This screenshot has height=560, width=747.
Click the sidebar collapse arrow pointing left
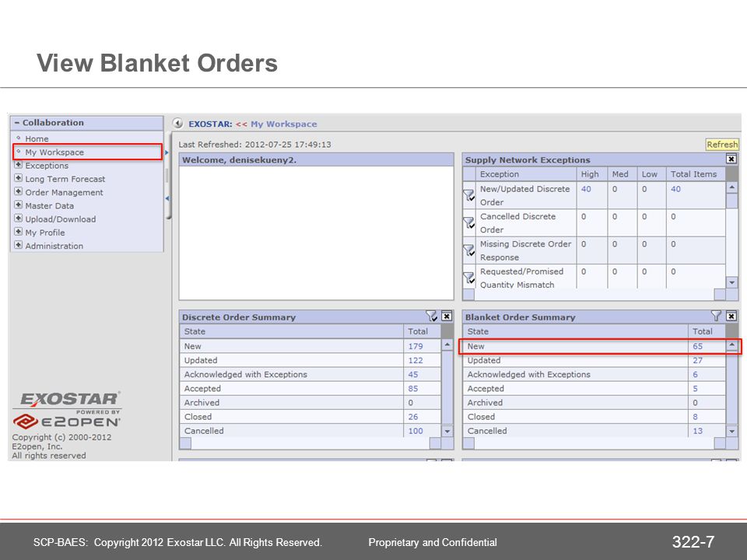click(x=167, y=198)
